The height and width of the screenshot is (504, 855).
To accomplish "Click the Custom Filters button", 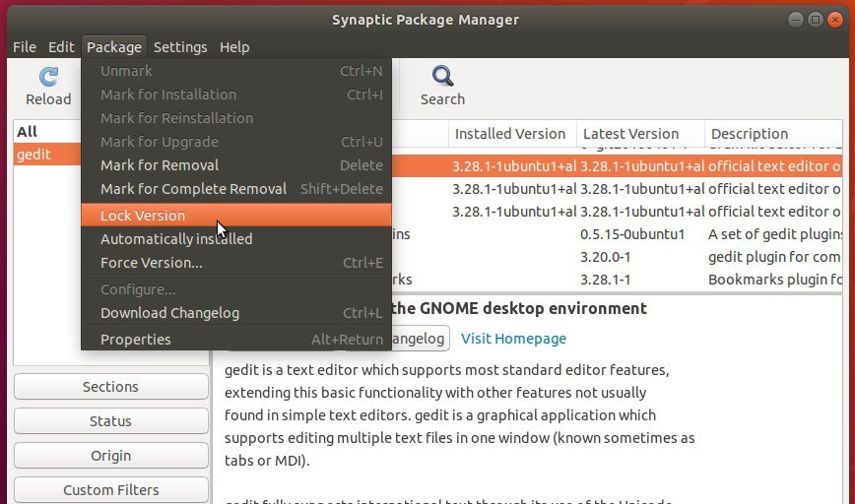I will tap(110, 489).
